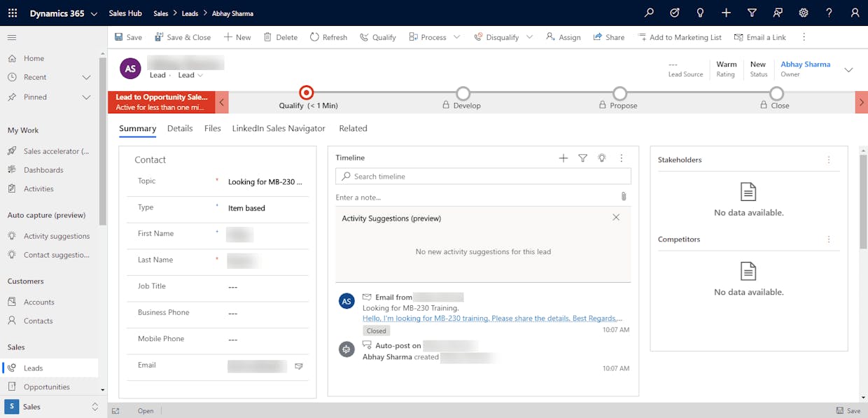Switch to the Files tab
This screenshot has height=418, width=868.
pyautogui.click(x=213, y=128)
